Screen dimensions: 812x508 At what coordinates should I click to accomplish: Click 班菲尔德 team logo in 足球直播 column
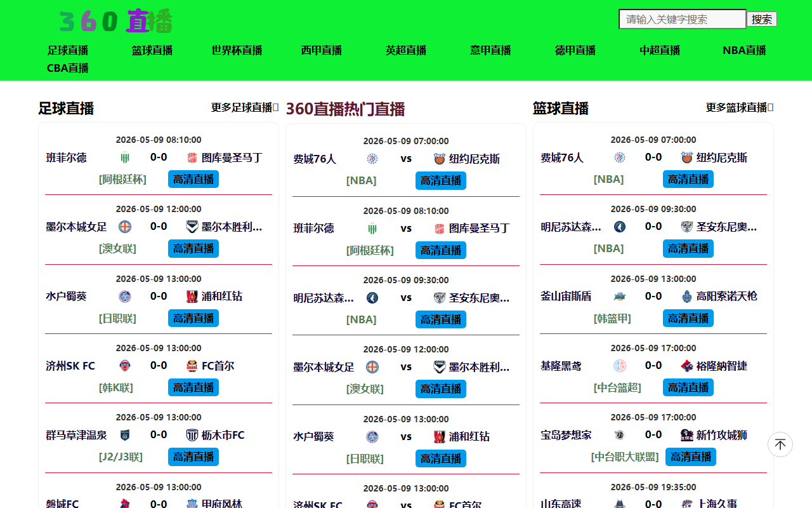125,157
